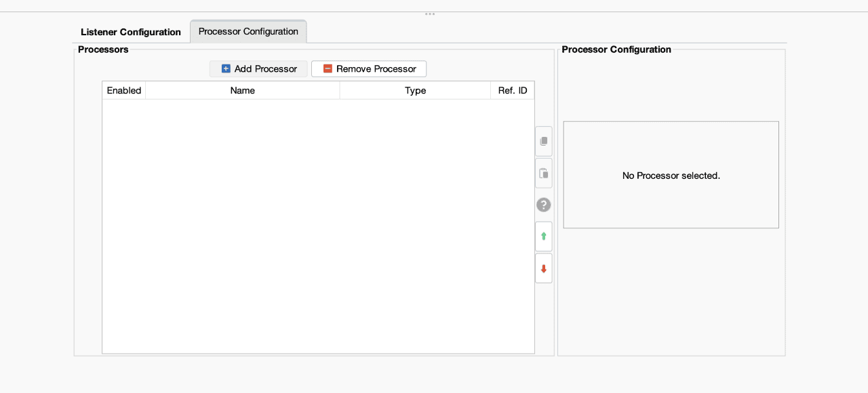Move processor up with the green arrow
Viewport: 868px width, 393px height.
544,236
